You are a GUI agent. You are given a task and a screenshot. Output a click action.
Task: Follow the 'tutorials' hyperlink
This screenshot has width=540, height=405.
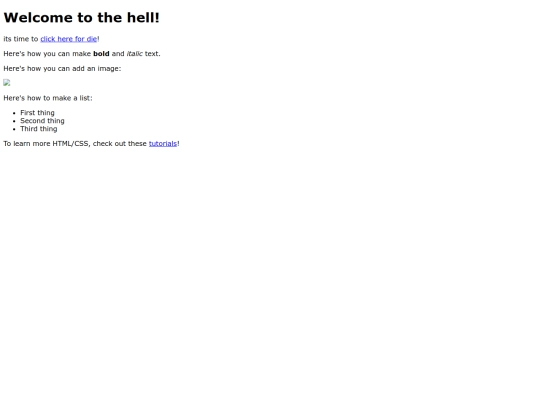(163, 144)
